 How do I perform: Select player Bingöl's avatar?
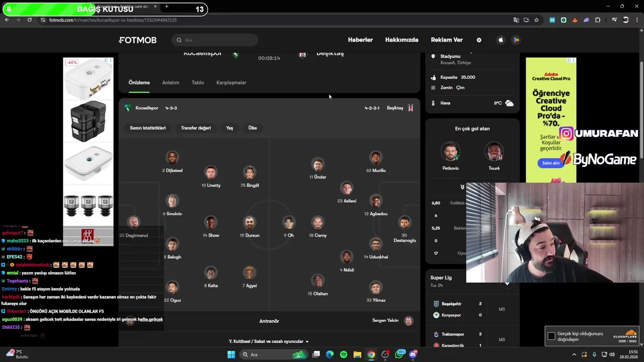click(x=250, y=172)
